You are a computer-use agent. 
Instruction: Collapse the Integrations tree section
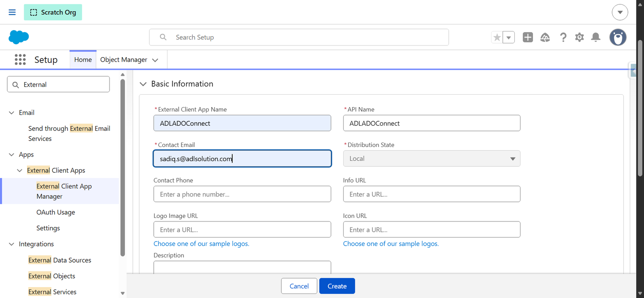coord(11,244)
